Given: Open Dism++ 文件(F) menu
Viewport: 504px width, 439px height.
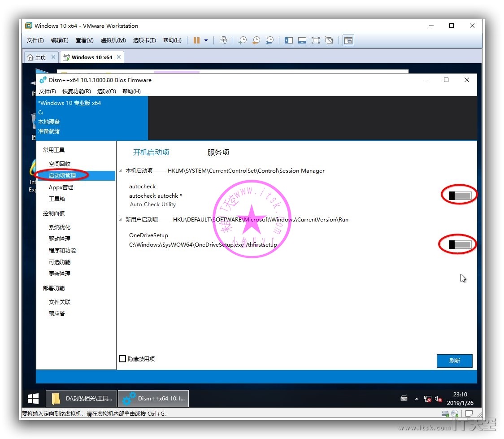Looking at the screenshot, I should click(47, 91).
